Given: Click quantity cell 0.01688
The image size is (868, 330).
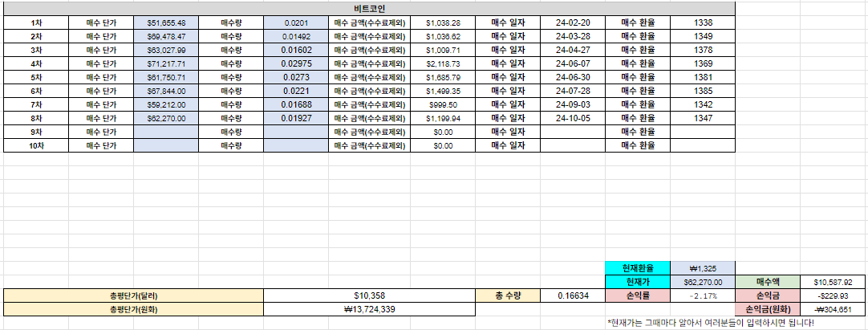Looking at the screenshot, I should click(296, 104).
